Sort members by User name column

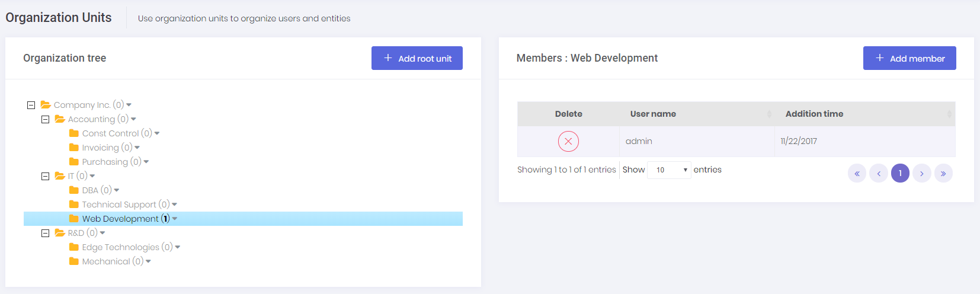coord(653,114)
